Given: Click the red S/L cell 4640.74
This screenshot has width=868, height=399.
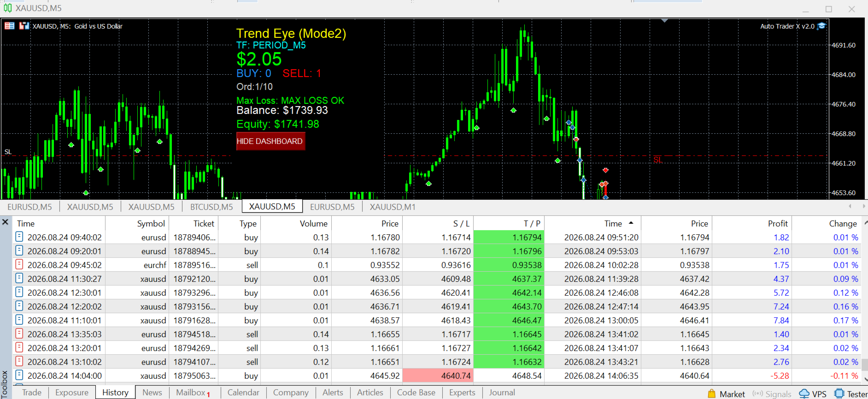Looking at the screenshot, I should (x=438, y=375).
